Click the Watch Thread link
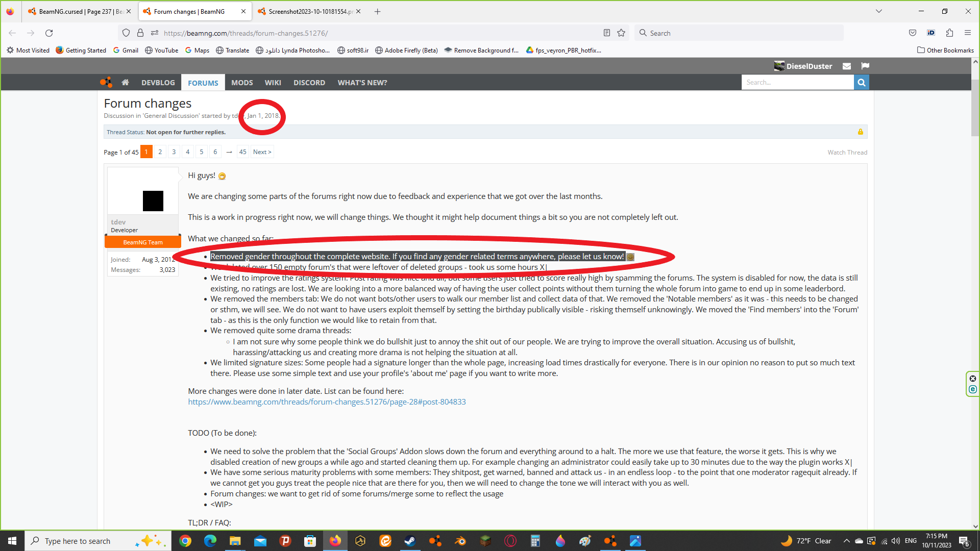 coord(847,152)
